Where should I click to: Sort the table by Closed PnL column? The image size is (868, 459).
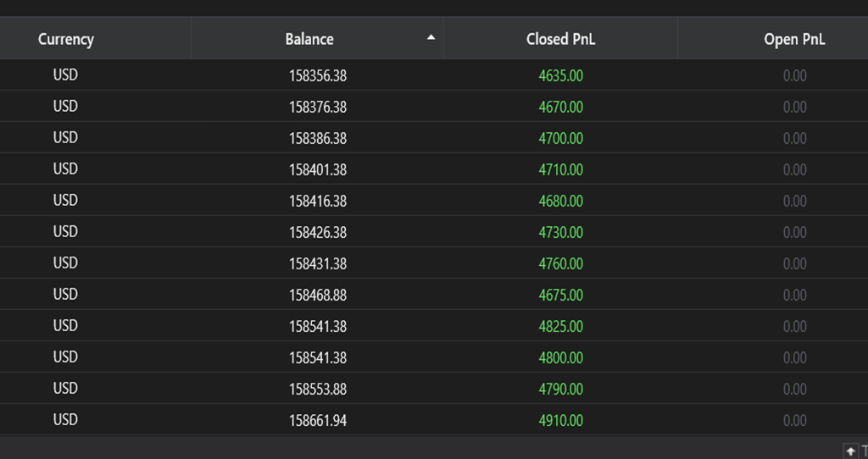[x=560, y=39]
